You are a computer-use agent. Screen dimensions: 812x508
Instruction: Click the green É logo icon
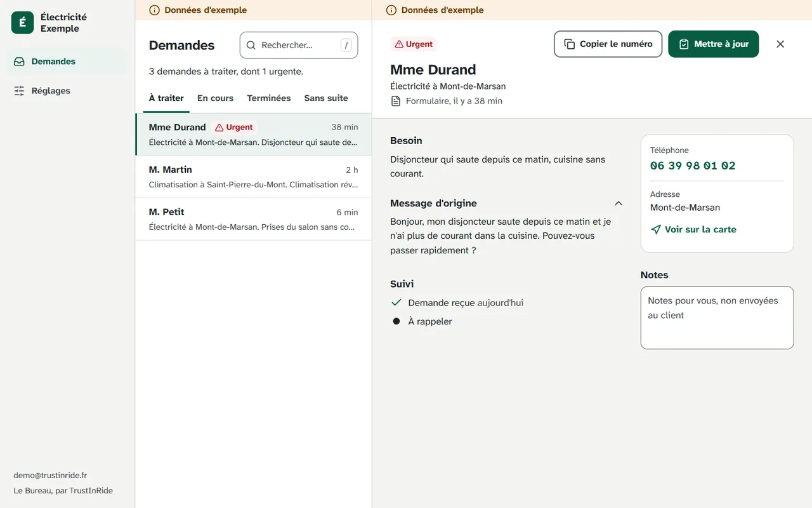tap(22, 23)
